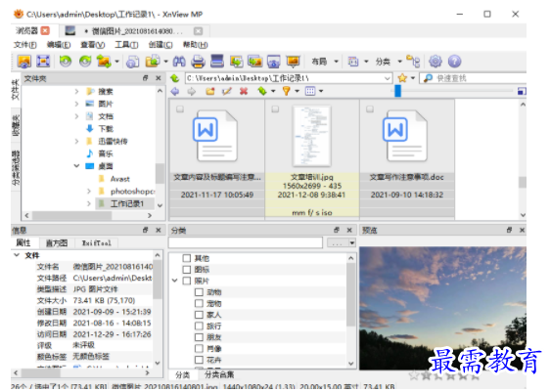This screenshot has height=392, width=550.
Task: Expand the 图片 folder node
Action: (76, 104)
